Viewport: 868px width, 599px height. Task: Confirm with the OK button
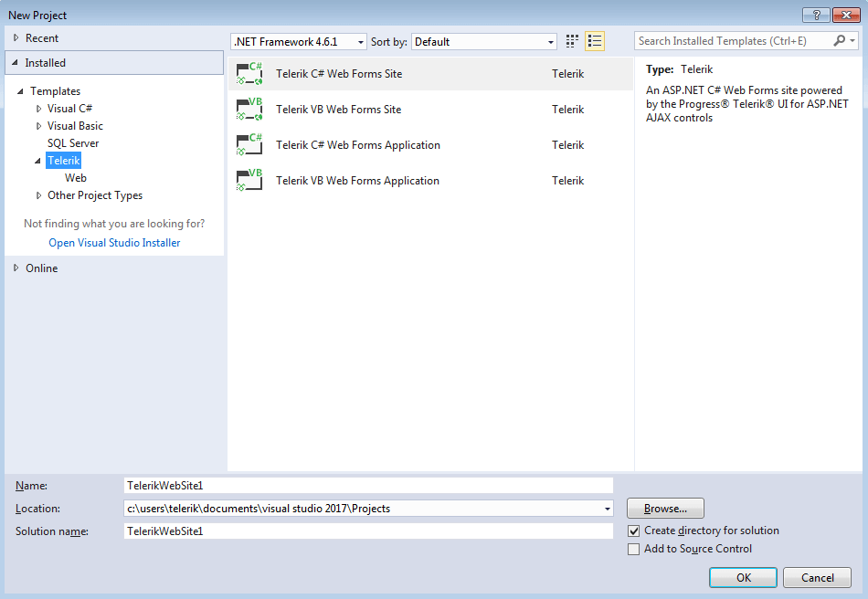point(744,577)
